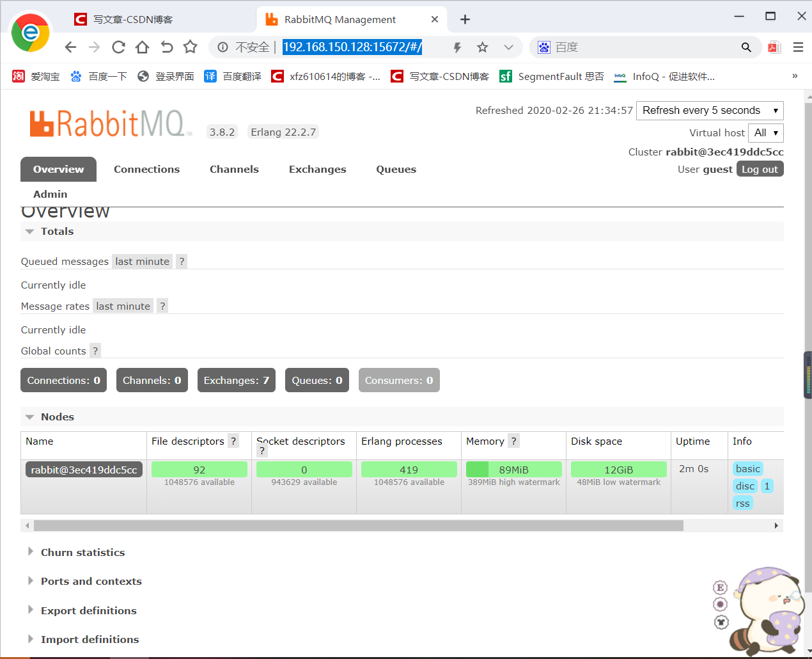
Task: Reload the page with refresh icon
Action: tap(118, 47)
